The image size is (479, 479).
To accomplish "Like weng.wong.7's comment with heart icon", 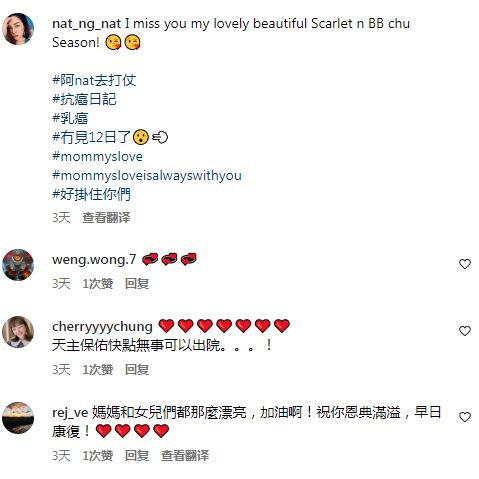I will click(x=465, y=264).
